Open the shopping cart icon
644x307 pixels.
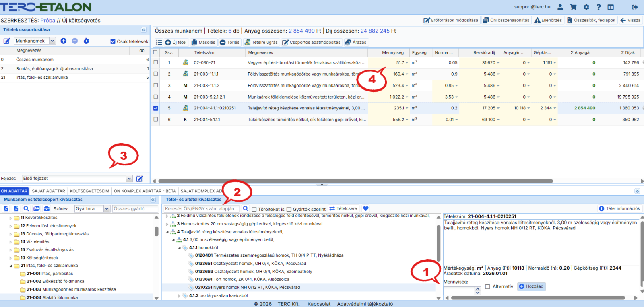[573, 7]
